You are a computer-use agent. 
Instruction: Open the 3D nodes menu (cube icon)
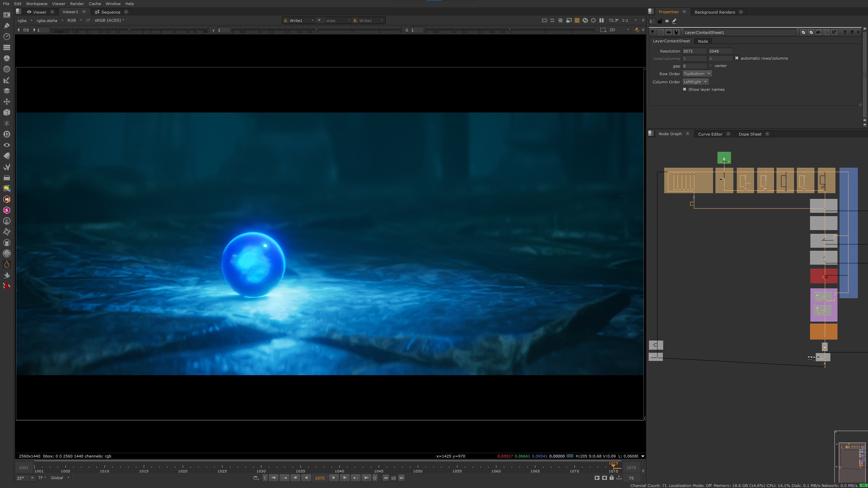point(6,113)
